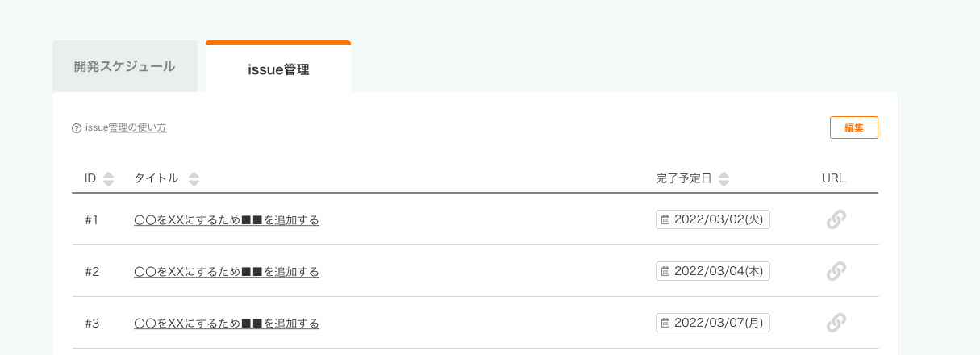The width and height of the screenshot is (980, 355).
Task: Select the issue管理 tab
Action: click(x=278, y=69)
